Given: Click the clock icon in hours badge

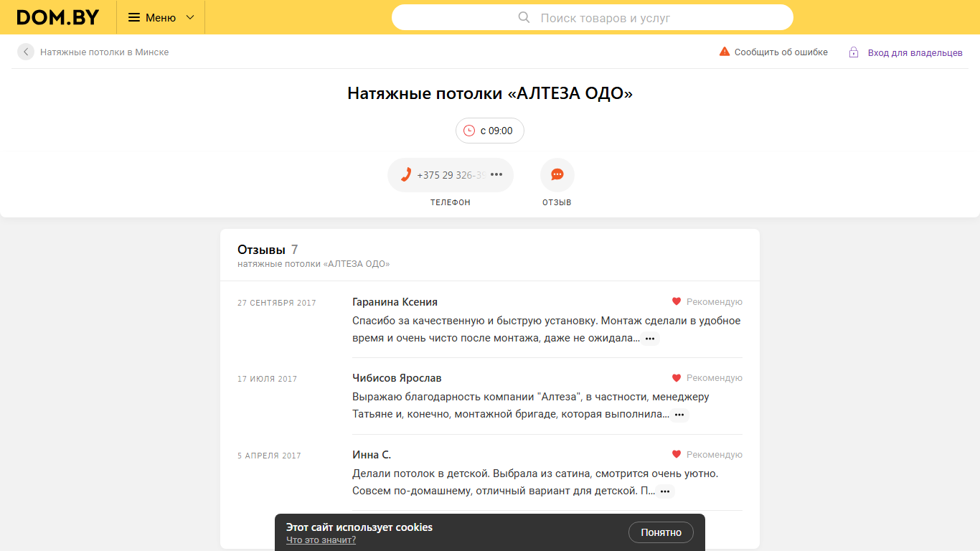Looking at the screenshot, I should click(x=469, y=131).
